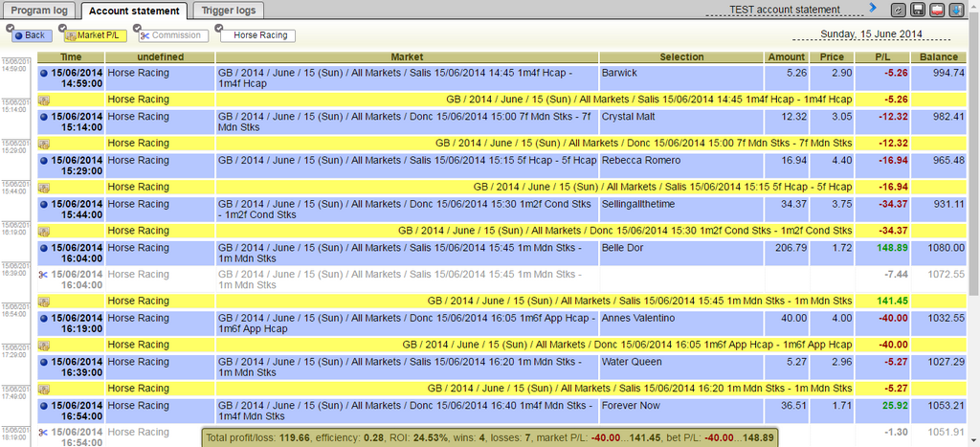Click the Crystal Malt selection cell
Viewport: 980px width, 447px height.
click(x=681, y=122)
